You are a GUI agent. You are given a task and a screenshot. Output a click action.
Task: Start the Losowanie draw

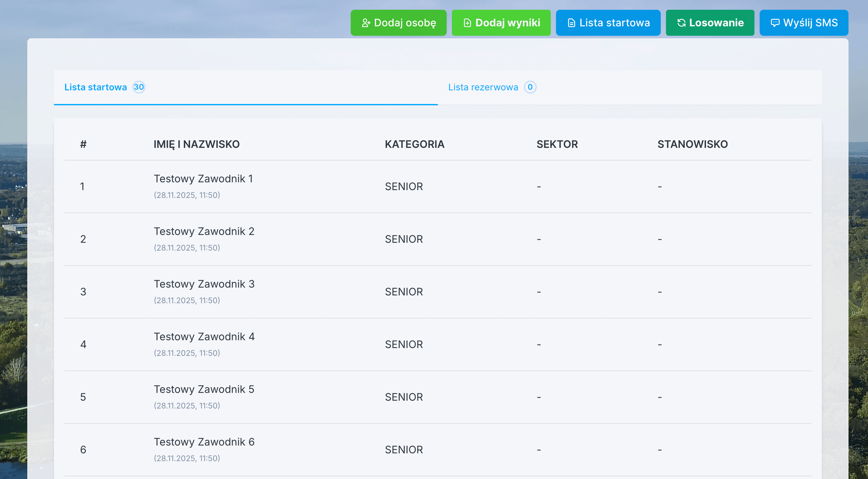710,23
